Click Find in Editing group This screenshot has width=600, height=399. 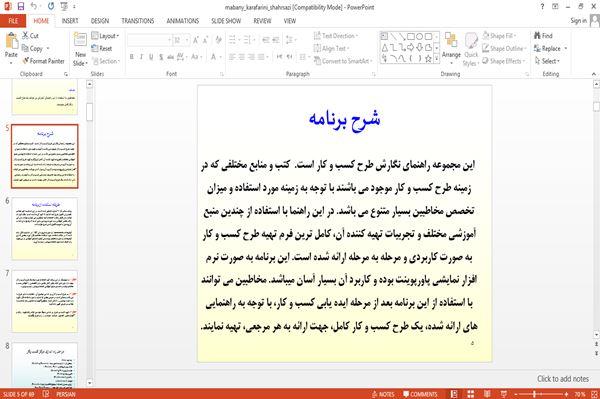pos(543,36)
